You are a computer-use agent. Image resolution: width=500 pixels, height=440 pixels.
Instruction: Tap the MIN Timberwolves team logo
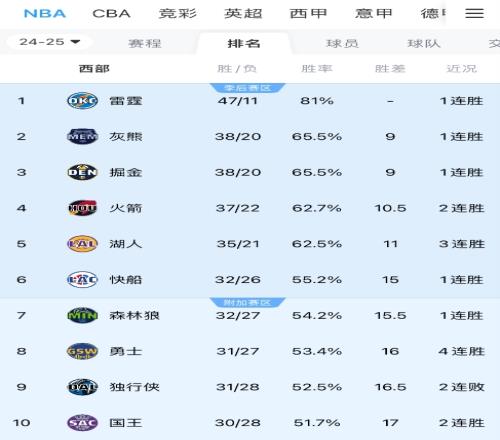[82, 315]
